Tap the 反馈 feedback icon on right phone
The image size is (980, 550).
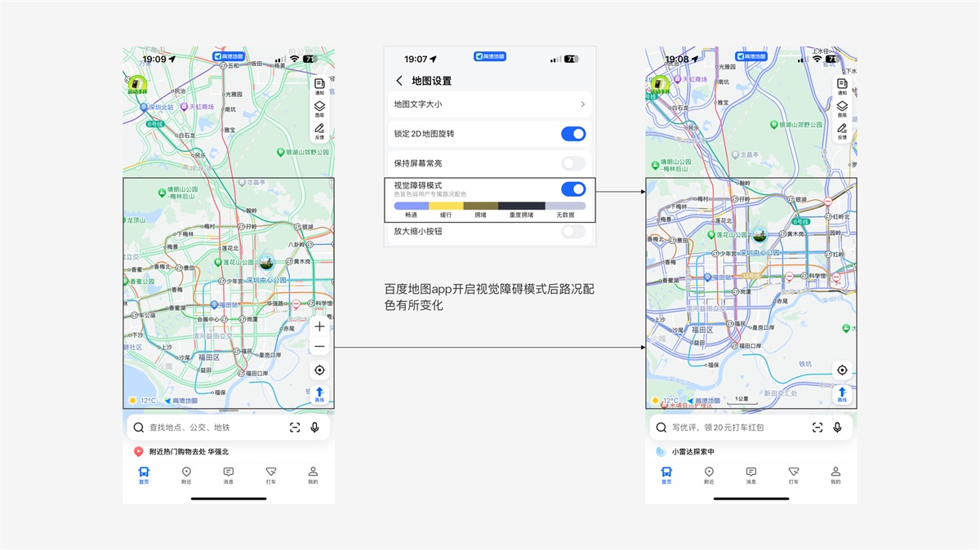(x=842, y=131)
